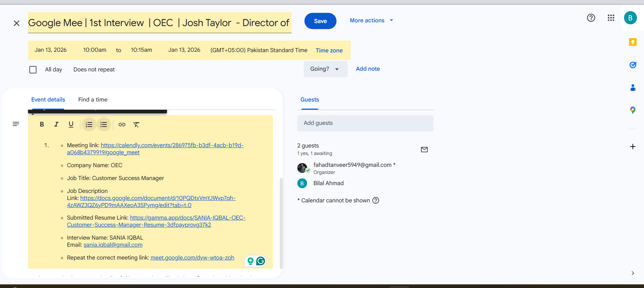Click the 2 guests count text
Screen dimensions: 644x288
(308, 146)
